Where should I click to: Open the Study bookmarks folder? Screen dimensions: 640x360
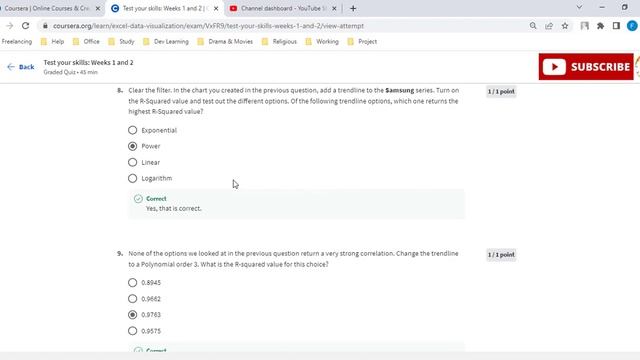[121, 42]
